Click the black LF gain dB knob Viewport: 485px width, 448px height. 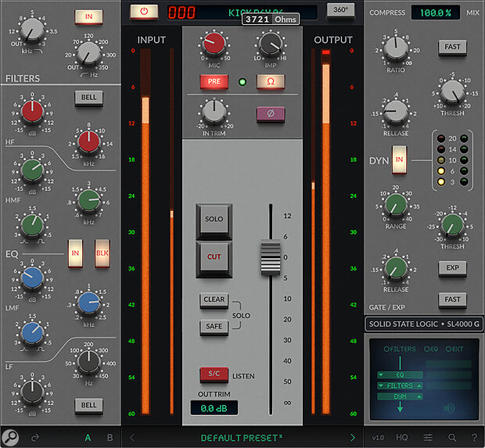32,392
